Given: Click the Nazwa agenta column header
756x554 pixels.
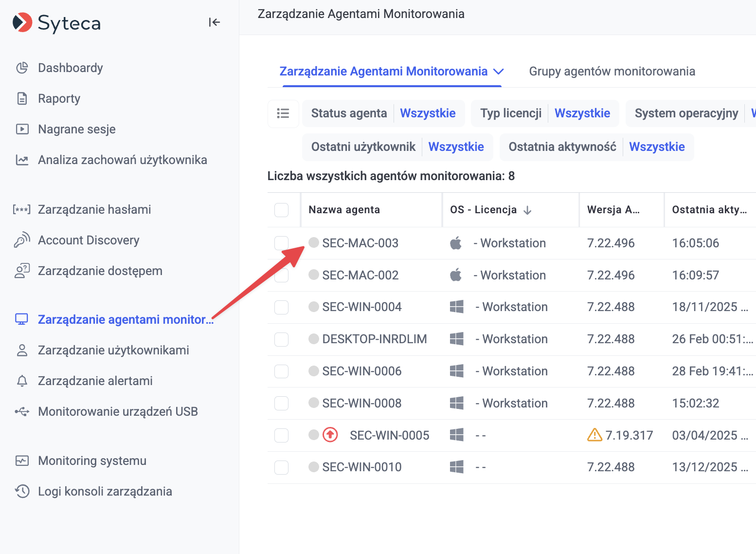Looking at the screenshot, I should (x=344, y=210).
